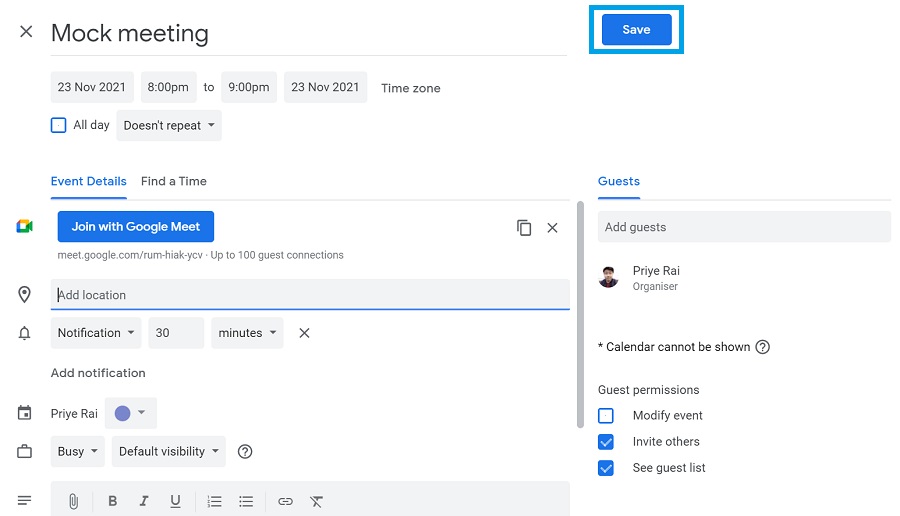Open the Doesn't repeat dropdown
This screenshot has height=516, width=900.
click(169, 125)
